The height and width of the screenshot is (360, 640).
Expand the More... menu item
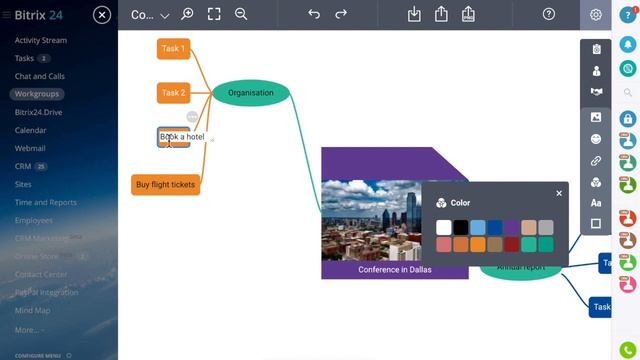tap(29, 330)
